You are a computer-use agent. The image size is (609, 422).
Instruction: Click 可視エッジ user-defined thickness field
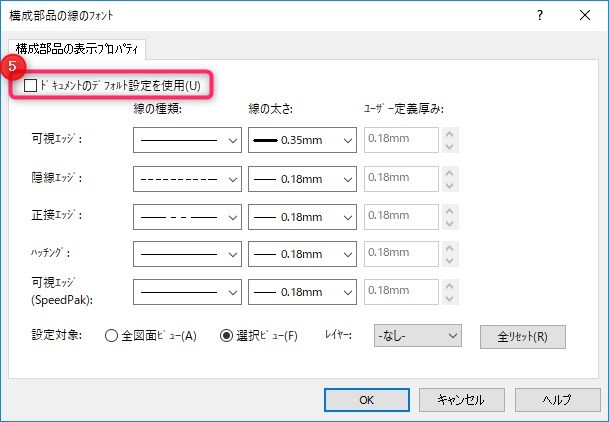(402, 141)
